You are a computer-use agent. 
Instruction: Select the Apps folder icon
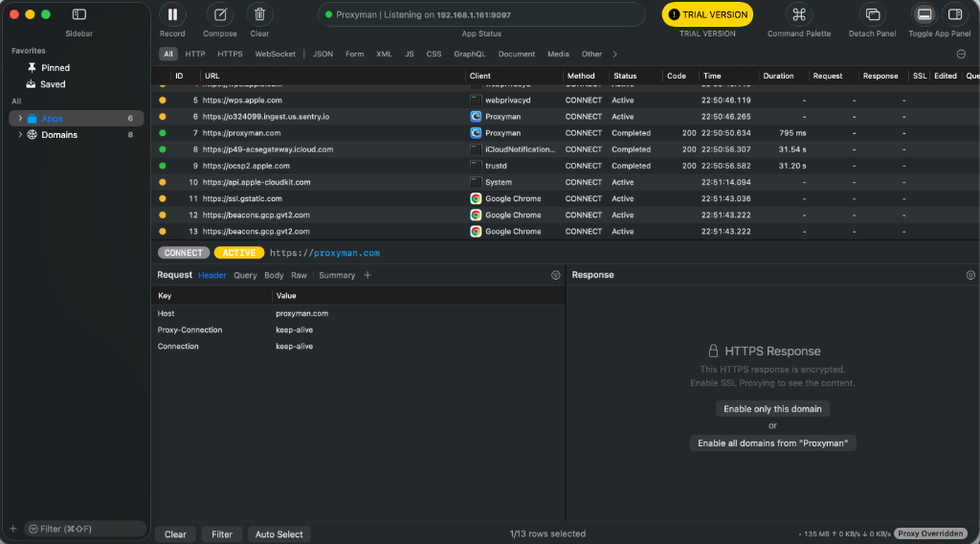tap(32, 118)
